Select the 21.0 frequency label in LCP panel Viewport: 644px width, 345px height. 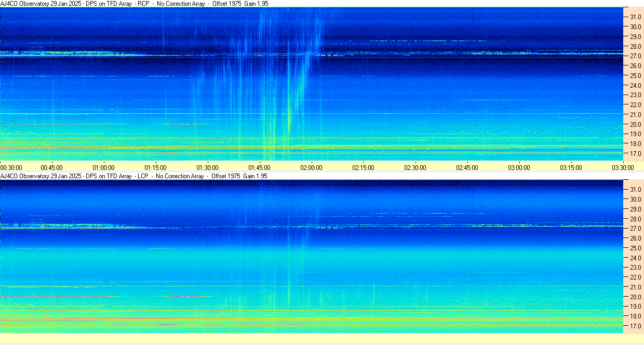[636, 287]
